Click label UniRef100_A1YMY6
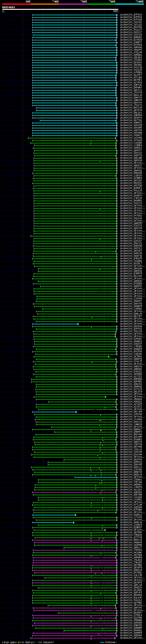Viewport: 146px width, 644px height. point(131,82)
